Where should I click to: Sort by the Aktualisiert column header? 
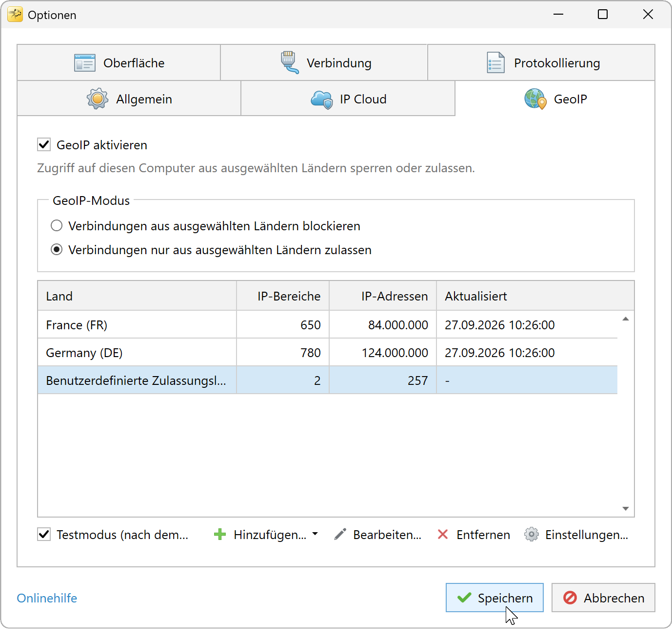[535, 296]
